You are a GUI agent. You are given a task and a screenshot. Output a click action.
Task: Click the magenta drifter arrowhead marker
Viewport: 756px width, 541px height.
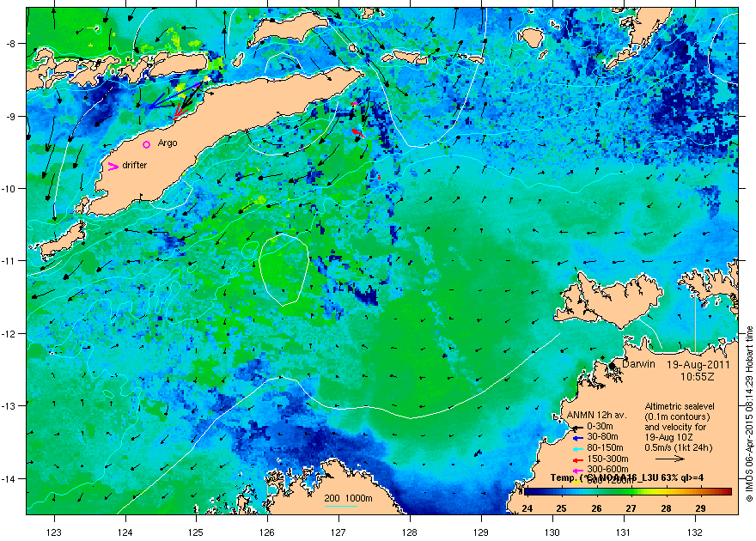113,167
